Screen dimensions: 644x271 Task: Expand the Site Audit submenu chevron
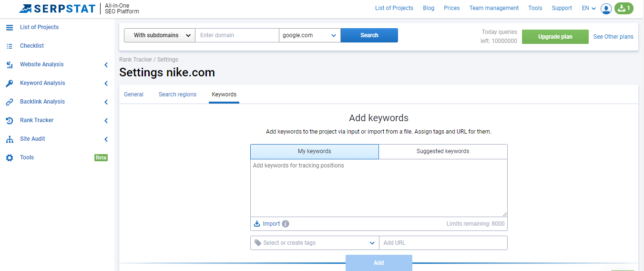click(106, 139)
